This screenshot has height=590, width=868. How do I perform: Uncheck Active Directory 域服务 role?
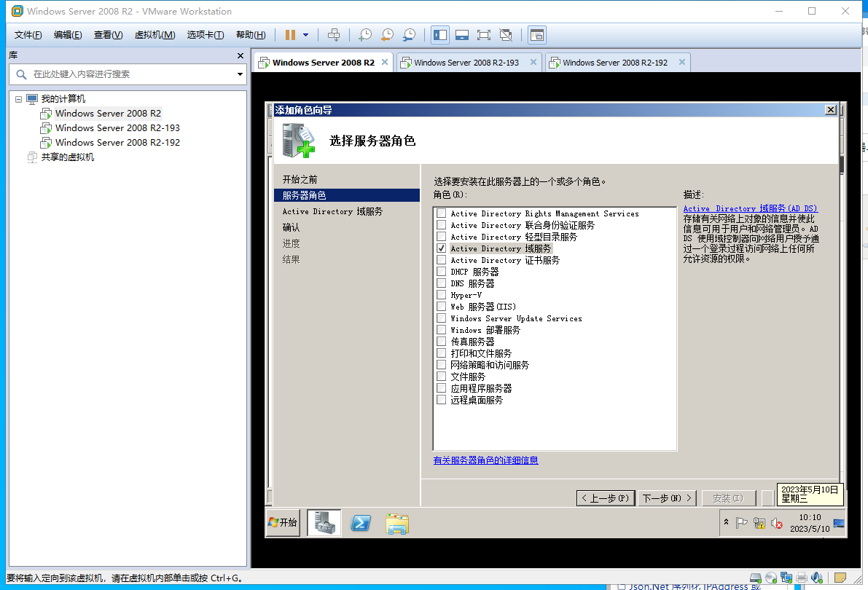(441, 248)
